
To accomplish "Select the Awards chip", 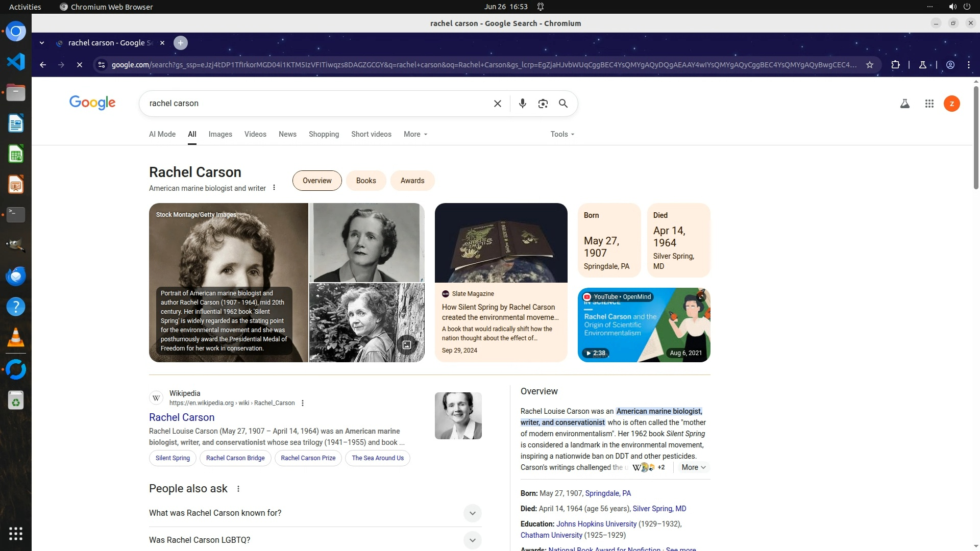I will [412, 181].
